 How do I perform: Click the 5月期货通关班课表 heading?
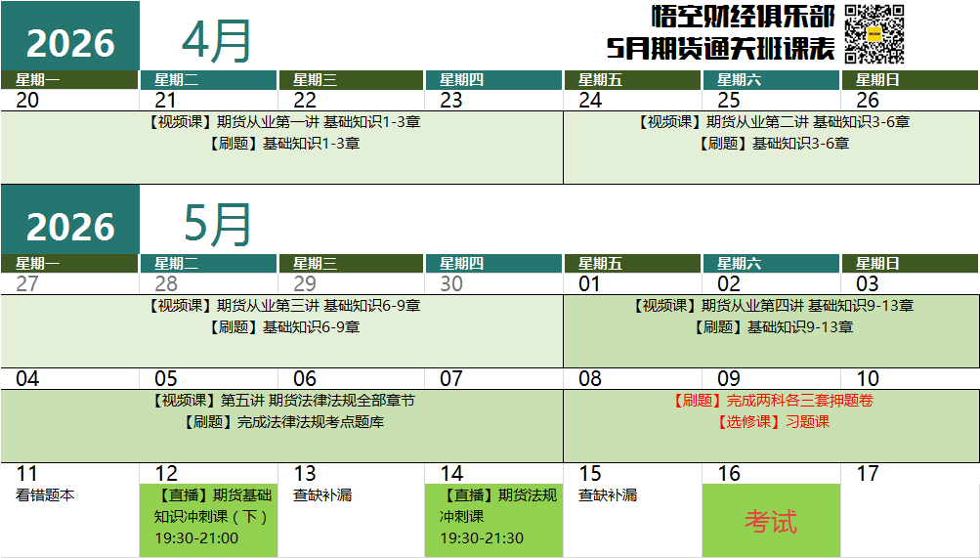(720, 48)
